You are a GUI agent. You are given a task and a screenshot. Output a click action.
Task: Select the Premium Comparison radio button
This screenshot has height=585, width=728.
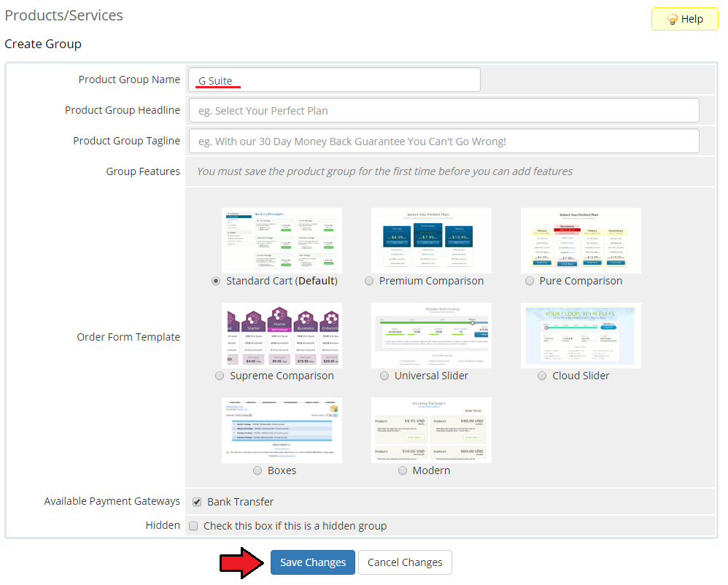369,281
